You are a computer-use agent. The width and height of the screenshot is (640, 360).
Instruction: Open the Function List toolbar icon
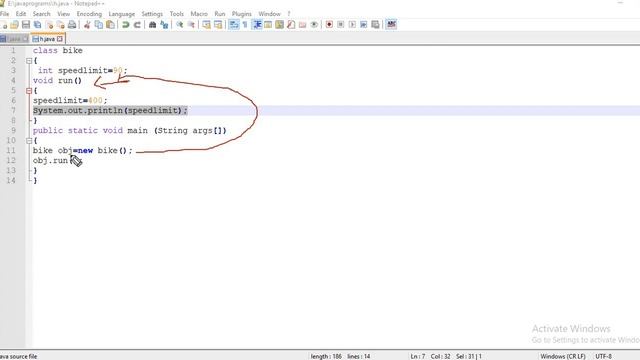291,25
